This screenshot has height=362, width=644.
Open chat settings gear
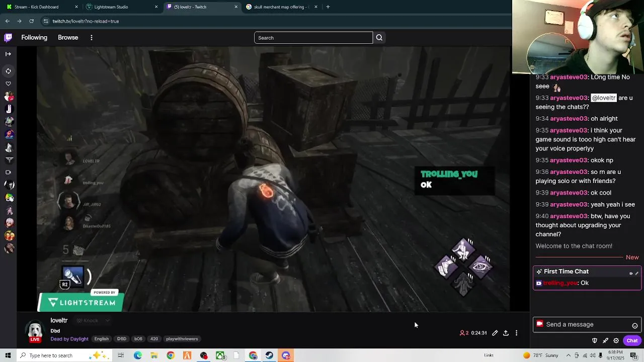tap(616, 340)
